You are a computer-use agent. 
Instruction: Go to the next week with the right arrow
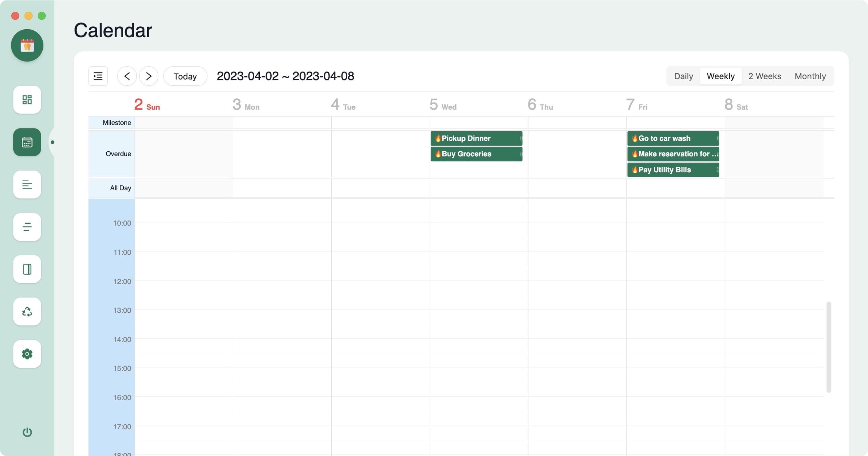pos(149,76)
